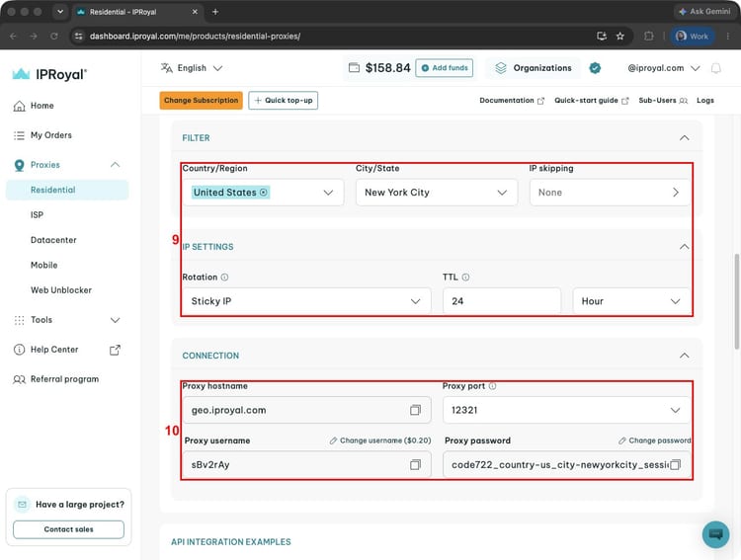This screenshot has width=741, height=560.
Task: Open the Proxy port dropdown
Action: (566, 410)
